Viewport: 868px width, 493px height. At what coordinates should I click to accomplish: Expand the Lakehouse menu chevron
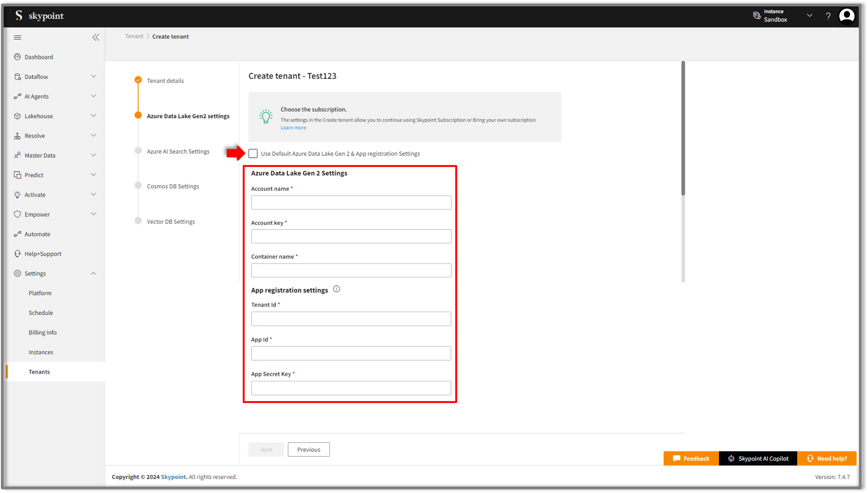94,116
